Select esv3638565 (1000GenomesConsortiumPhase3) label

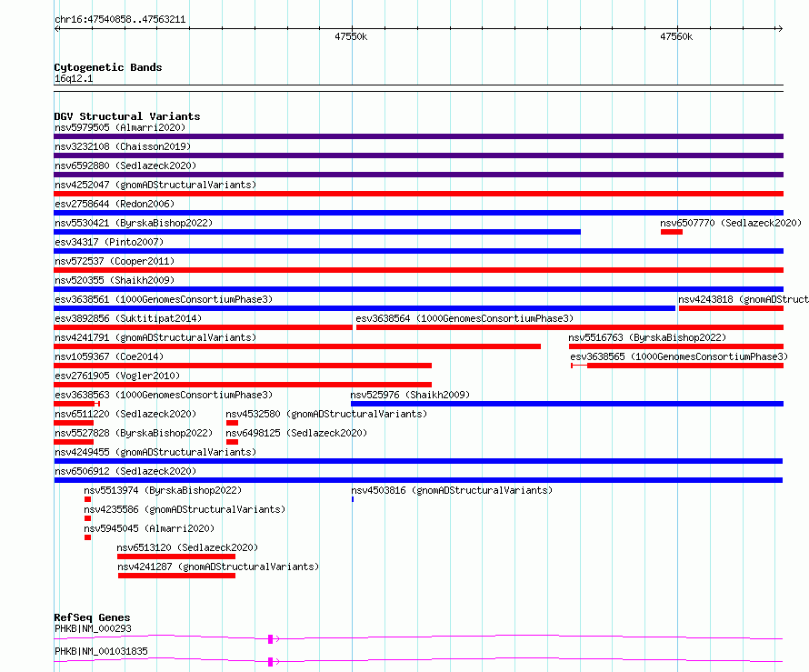tap(679, 356)
